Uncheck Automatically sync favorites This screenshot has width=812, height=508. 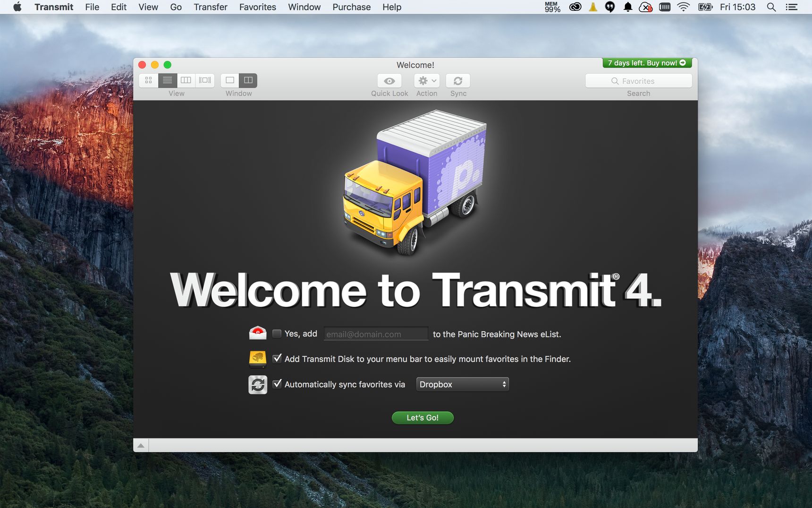277,384
